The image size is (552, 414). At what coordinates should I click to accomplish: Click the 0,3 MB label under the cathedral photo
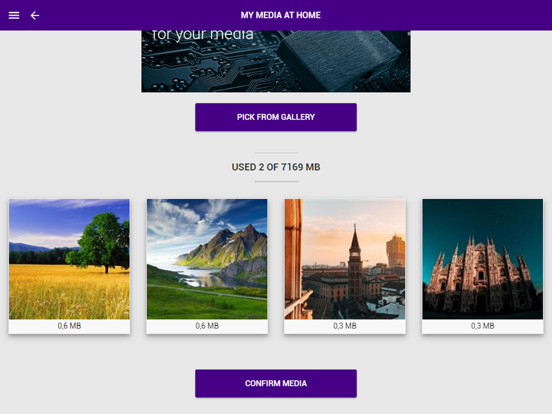pyautogui.click(x=483, y=326)
